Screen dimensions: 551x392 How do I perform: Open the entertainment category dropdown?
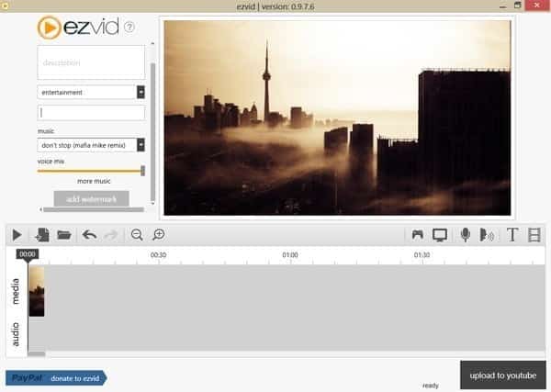click(141, 92)
